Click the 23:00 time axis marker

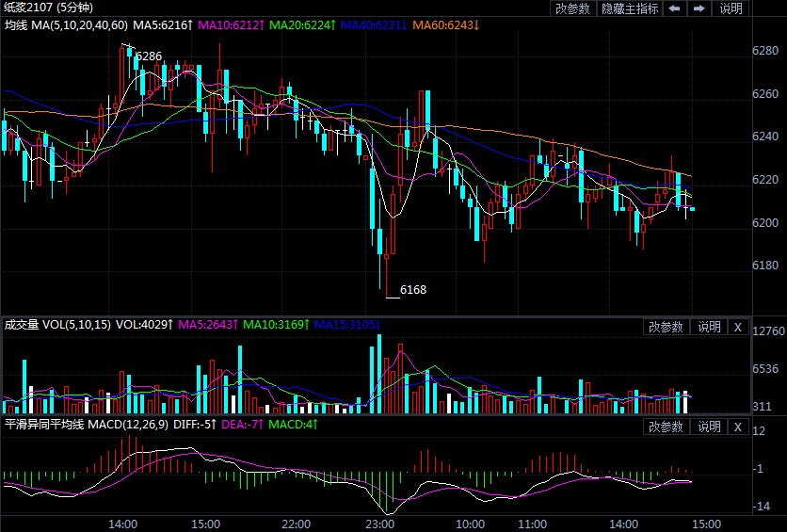click(x=380, y=524)
